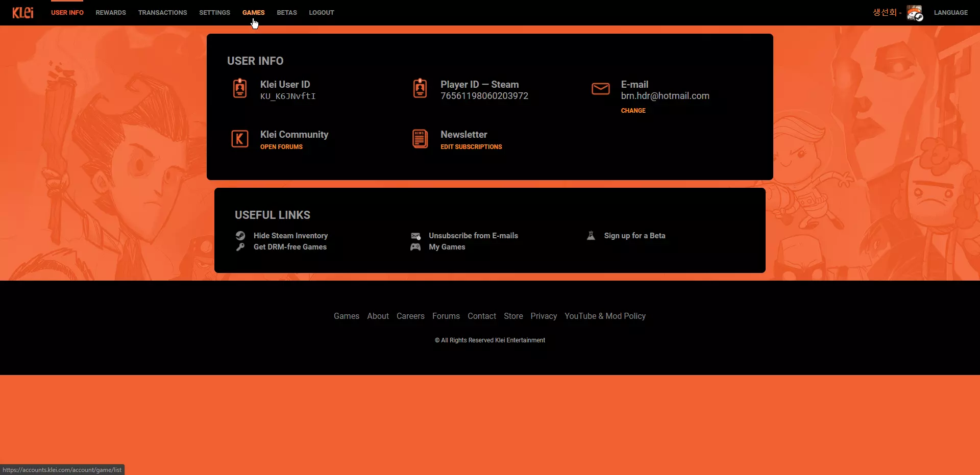The height and width of the screenshot is (475, 980).
Task: Click About in the footer
Action: click(378, 316)
